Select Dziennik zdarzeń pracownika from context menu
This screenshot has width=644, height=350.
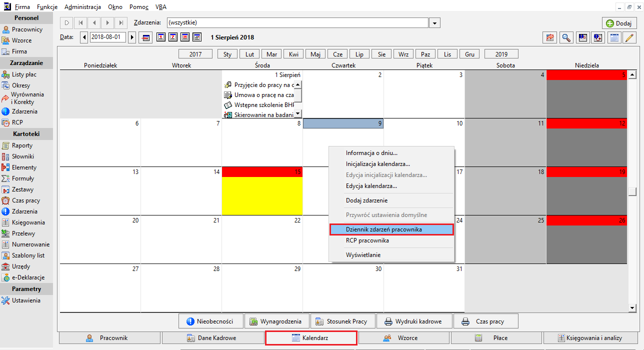click(x=391, y=229)
